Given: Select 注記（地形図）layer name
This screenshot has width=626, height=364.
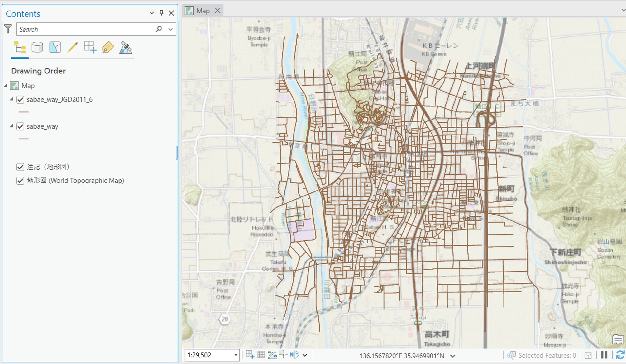Looking at the screenshot, I should point(48,167).
